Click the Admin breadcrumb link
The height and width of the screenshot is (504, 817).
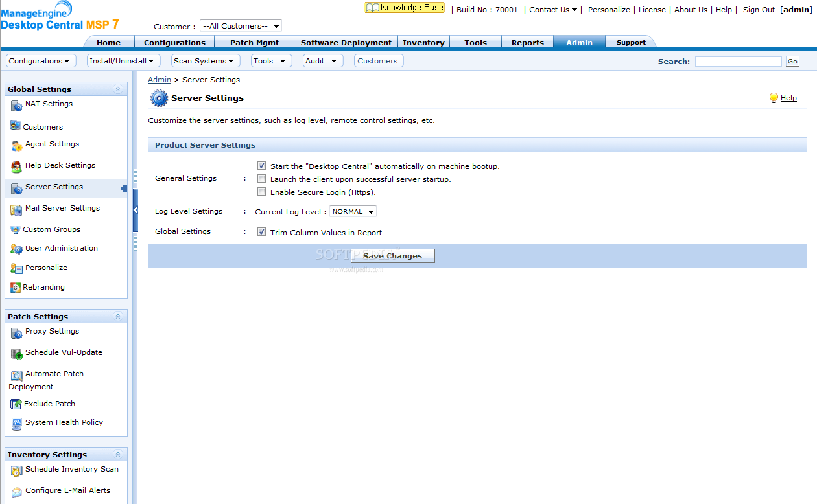click(160, 80)
